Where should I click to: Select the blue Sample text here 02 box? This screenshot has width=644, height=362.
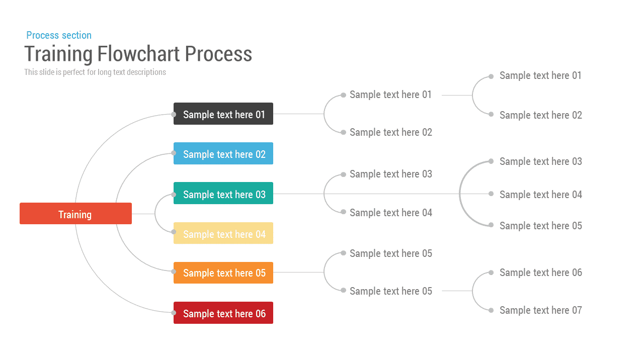[223, 153]
